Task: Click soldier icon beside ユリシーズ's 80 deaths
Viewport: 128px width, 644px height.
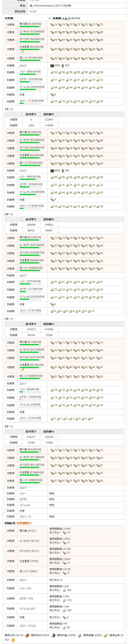Action: (x=64, y=627)
